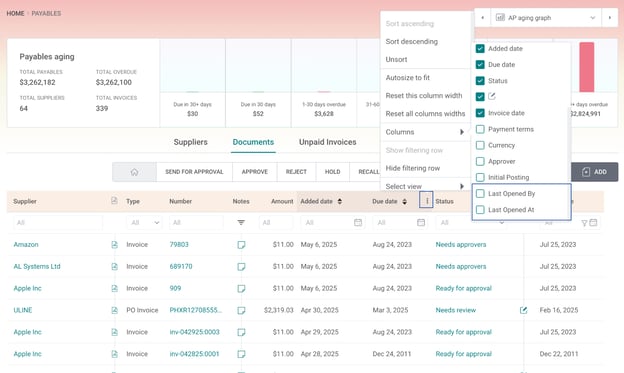
Task: Click Status filter input field
Action: [x=472, y=223]
